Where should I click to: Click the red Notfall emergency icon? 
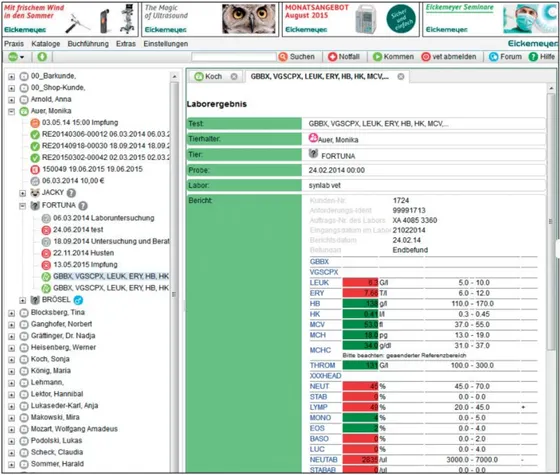point(332,57)
